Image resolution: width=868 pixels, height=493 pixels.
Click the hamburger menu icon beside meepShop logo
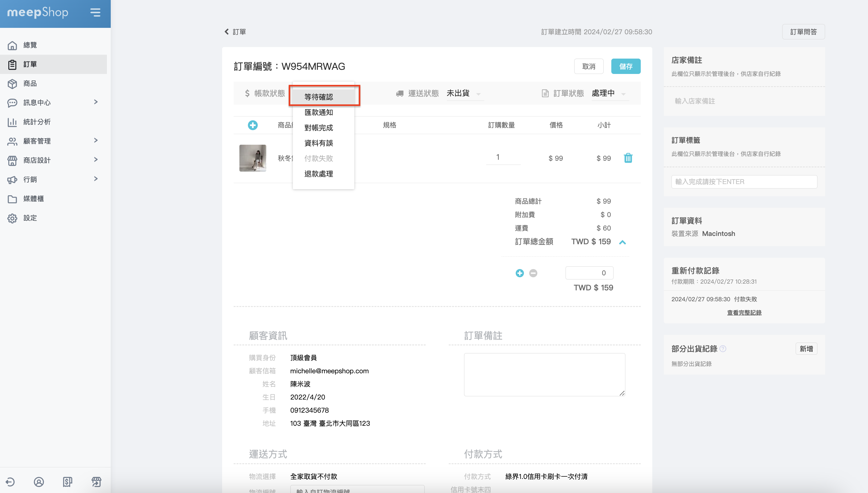95,12
